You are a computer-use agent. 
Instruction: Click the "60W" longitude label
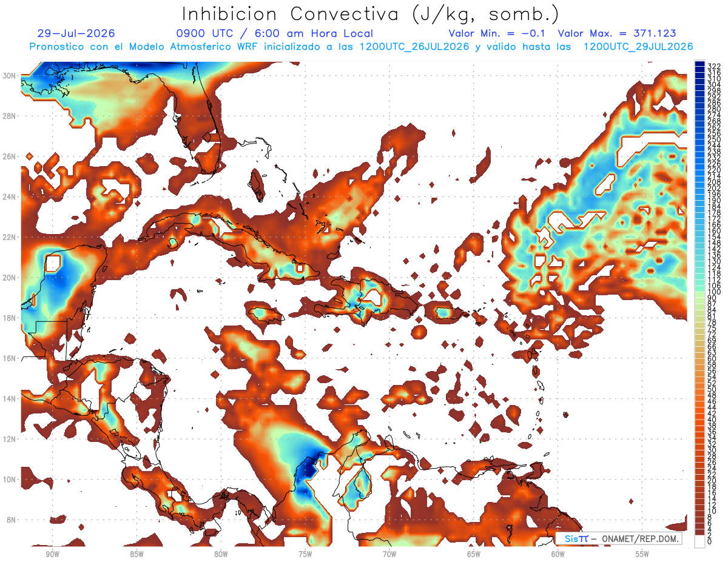(558, 555)
